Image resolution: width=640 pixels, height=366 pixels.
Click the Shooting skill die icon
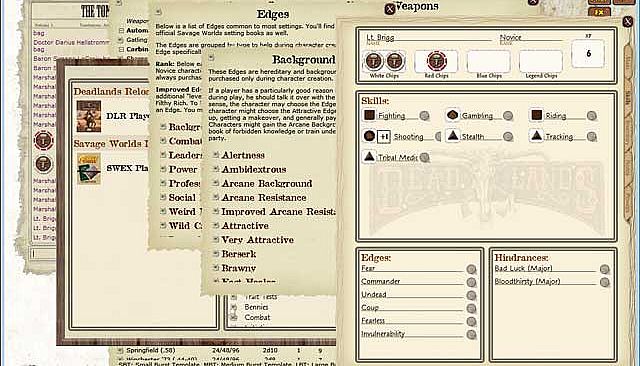pyautogui.click(x=369, y=136)
